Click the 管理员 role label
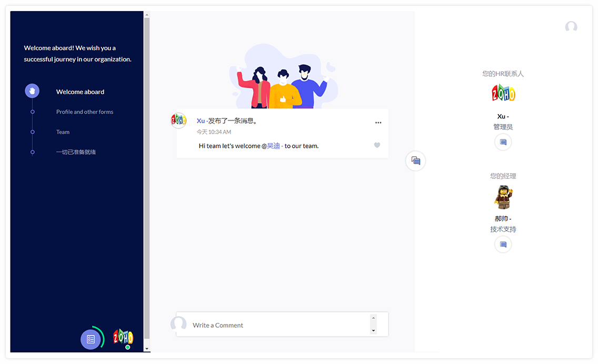The image size is (598, 364). pyautogui.click(x=503, y=127)
